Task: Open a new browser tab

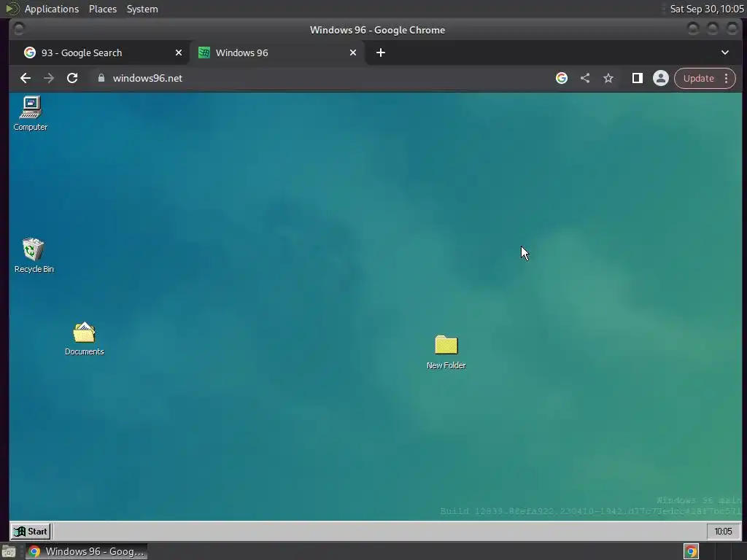Action: [x=380, y=52]
